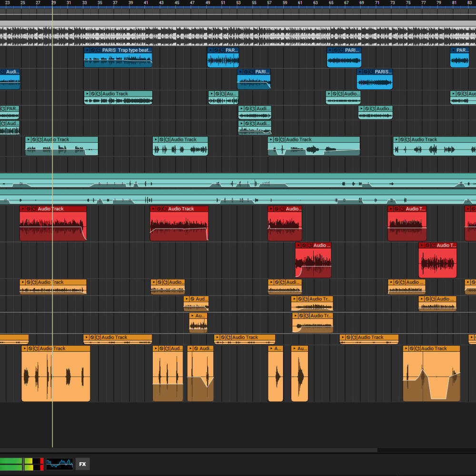Jump to bar 61 on the ruler
Viewport: 476px width, 476px height.
coord(300,3)
